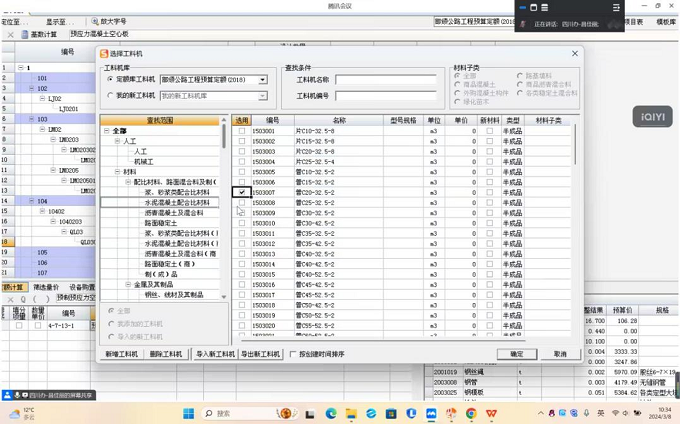Click the microphone icon in the system tray
Image resolution: width=680 pixels, height=424 pixels.
point(586,413)
